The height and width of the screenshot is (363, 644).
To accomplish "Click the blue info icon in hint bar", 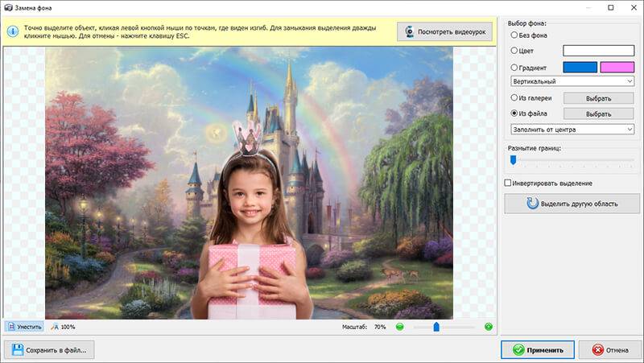I will coord(13,31).
